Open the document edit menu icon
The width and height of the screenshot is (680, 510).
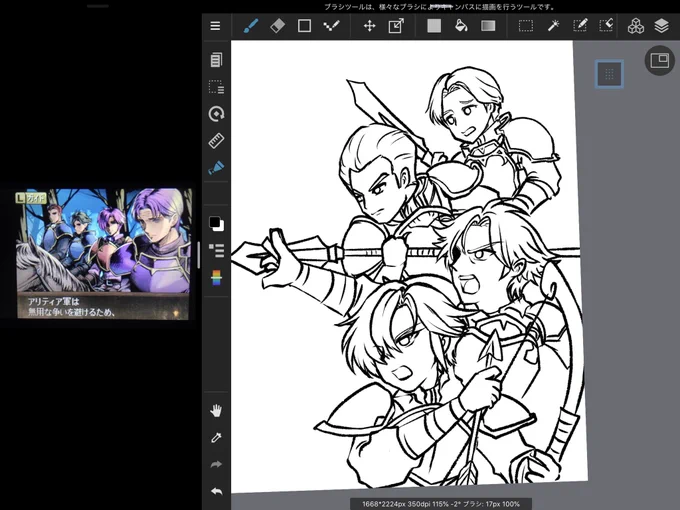tap(216, 60)
